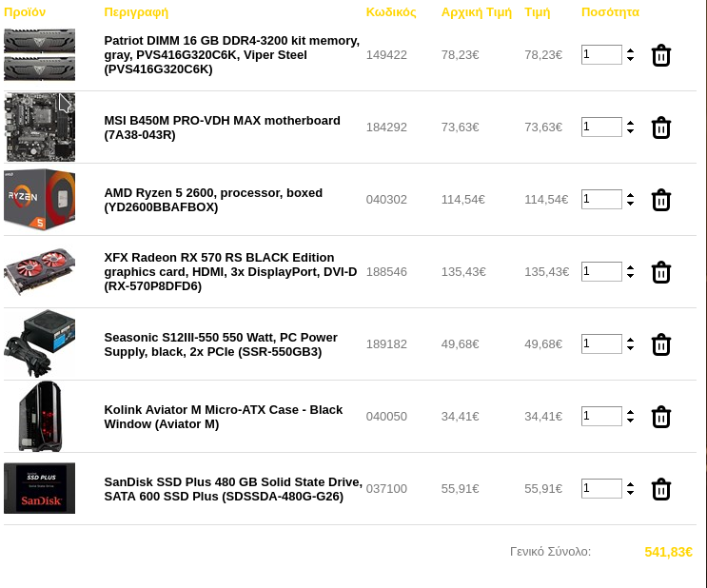Viewport: 707px width, 588px height.
Task: Increase quantity of SanDisk SSD
Action: coord(630,484)
